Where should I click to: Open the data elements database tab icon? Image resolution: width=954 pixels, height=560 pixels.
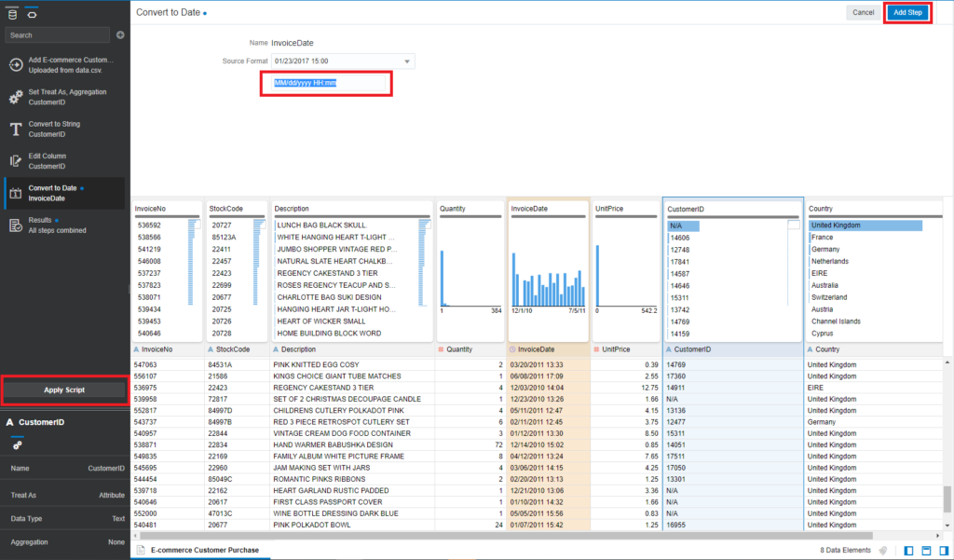12,14
